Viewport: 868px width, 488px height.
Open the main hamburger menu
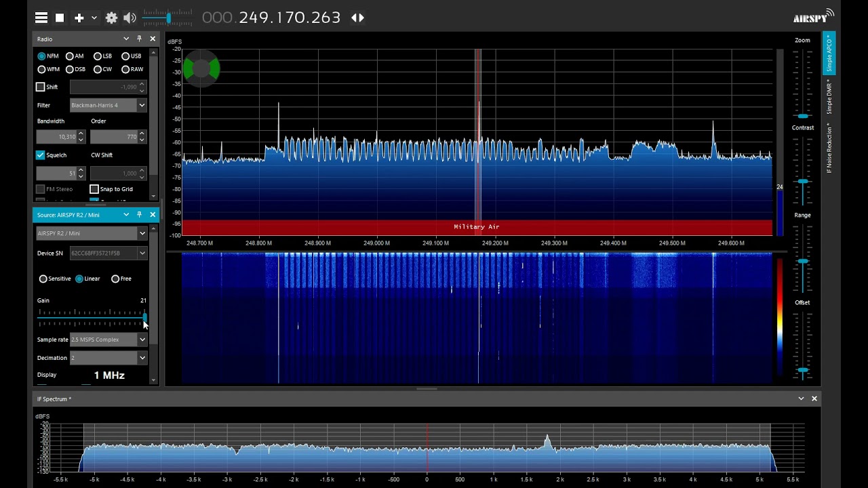pyautogui.click(x=41, y=18)
